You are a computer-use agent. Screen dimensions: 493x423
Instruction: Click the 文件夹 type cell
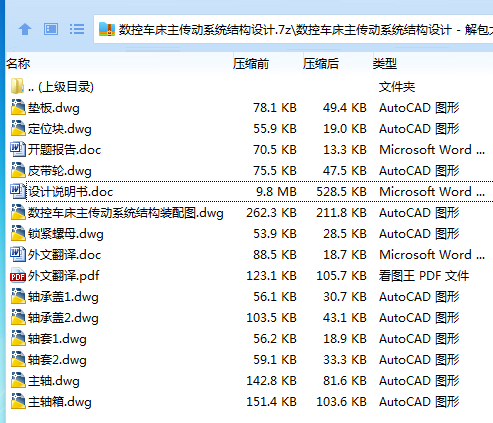click(397, 87)
